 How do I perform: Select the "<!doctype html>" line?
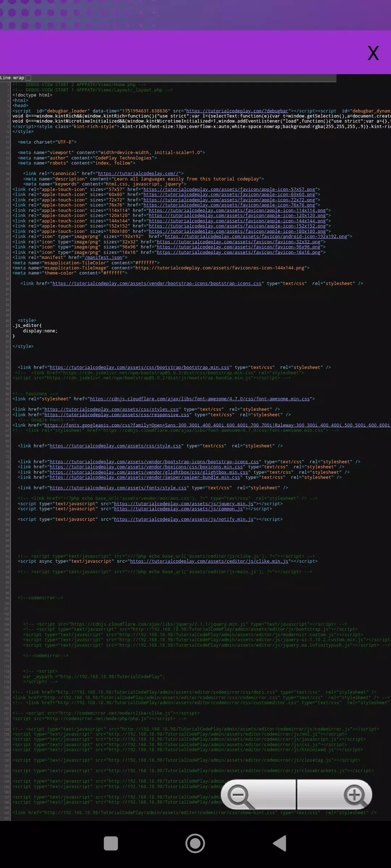click(32, 95)
